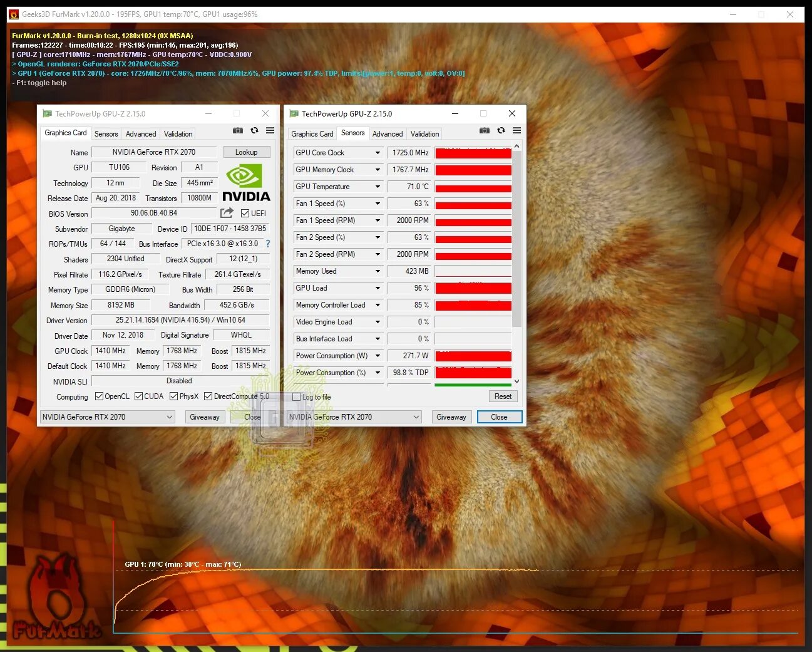Viewport: 812px width, 652px height.
Task: Open the GPU Load sensor dropdown
Action: point(378,288)
